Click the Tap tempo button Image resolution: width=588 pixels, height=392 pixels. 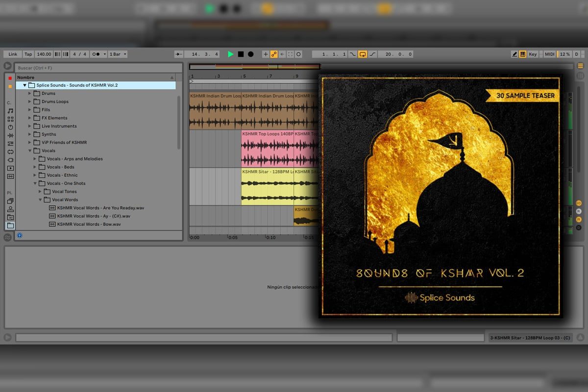pos(28,54)
